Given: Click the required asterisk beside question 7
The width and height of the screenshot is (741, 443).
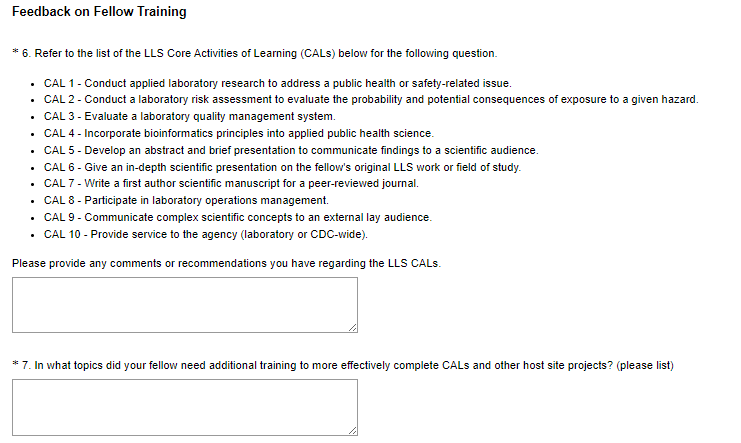Looking at the screenshot, I should pyautogui.click(x=15, y=365).
